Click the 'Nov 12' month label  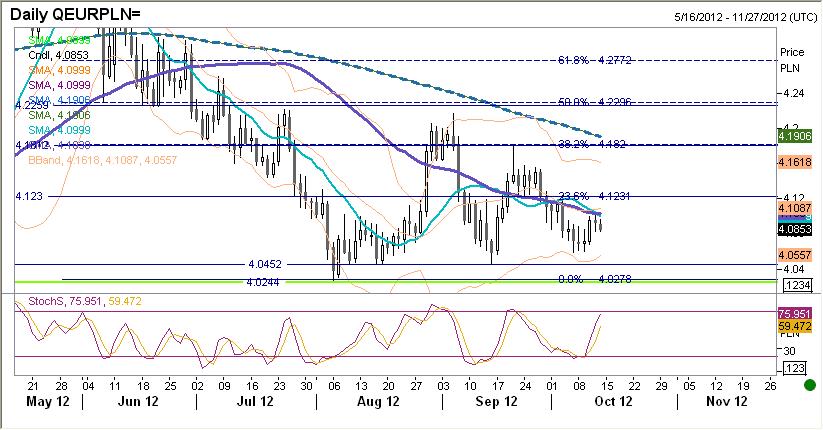(726, 402)
